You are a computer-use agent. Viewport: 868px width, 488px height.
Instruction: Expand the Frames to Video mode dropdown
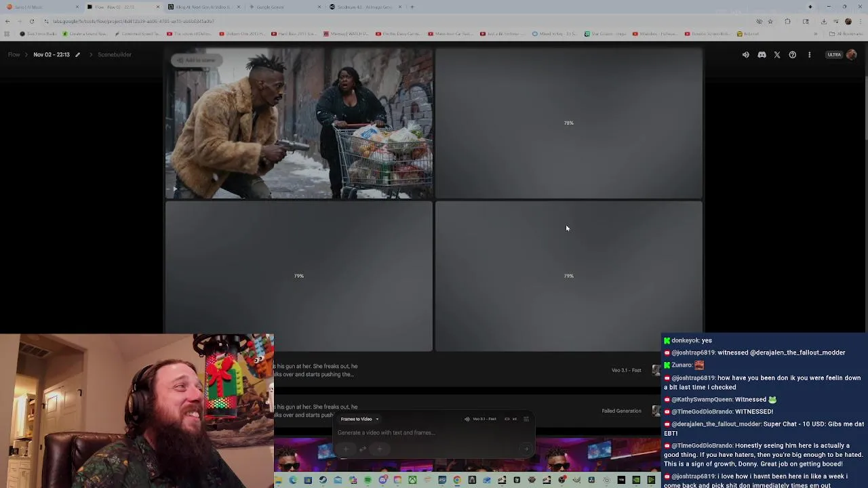pos(359,419)
